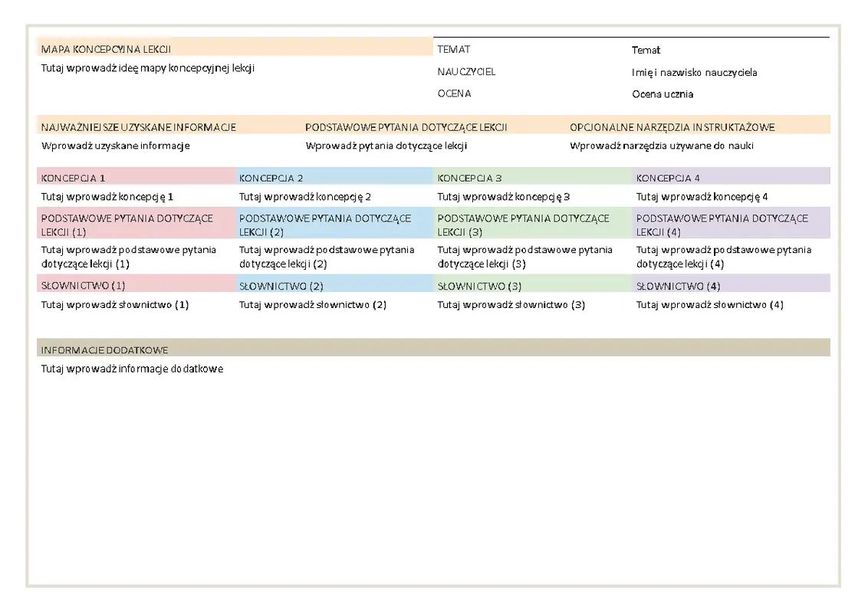Select the 'Temat' placeholder text field
The height and width of the screenshot is (613, 868).
[646, 50]
